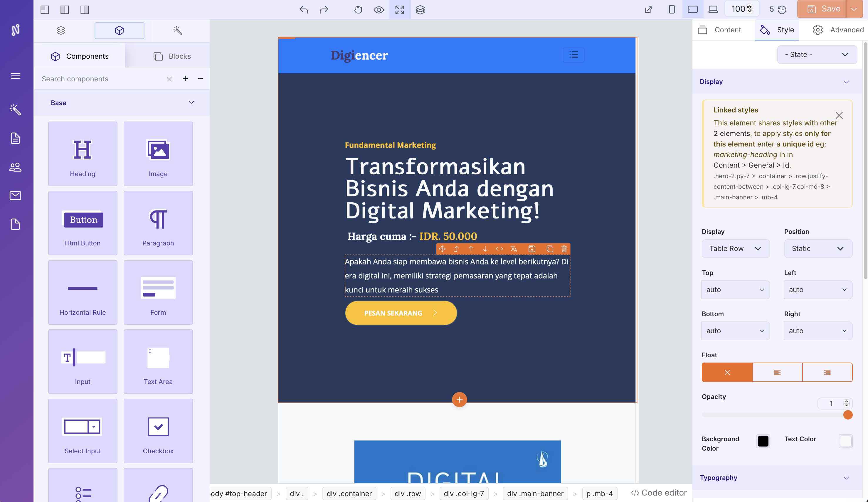Select float right alignment option

[x=827, y=372]
